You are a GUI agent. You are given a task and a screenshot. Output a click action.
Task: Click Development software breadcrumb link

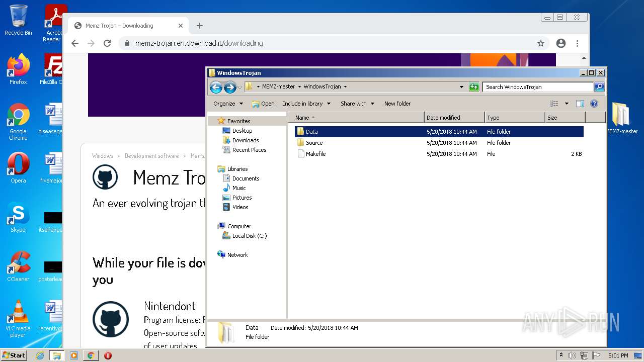(152, 156)
